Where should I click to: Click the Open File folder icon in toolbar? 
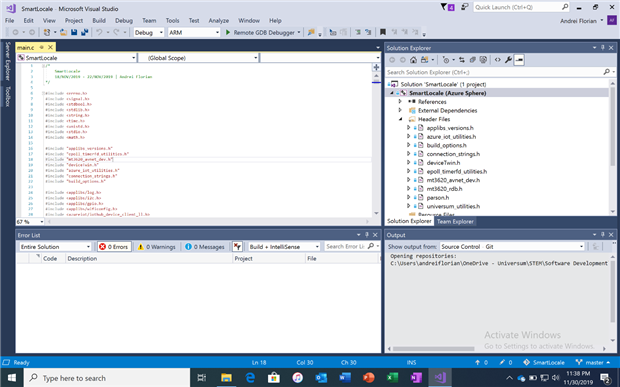coord(63,32)
